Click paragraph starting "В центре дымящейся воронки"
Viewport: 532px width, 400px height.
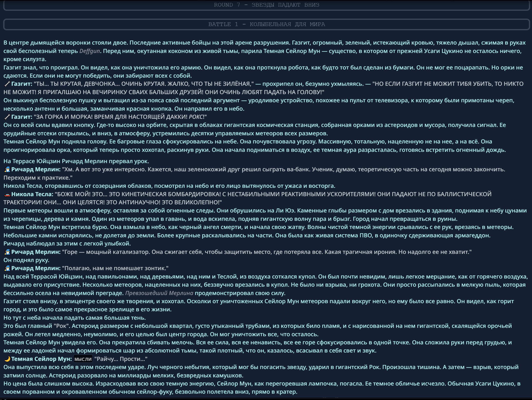coord(265,51)
